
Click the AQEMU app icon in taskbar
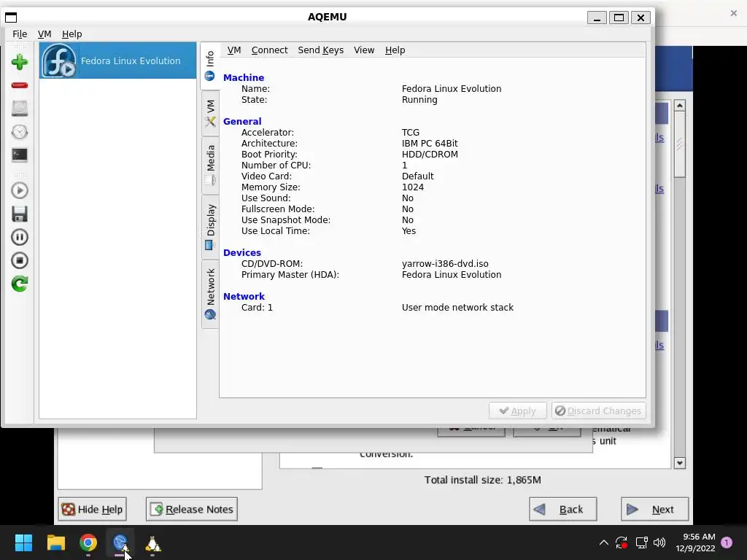120,542
